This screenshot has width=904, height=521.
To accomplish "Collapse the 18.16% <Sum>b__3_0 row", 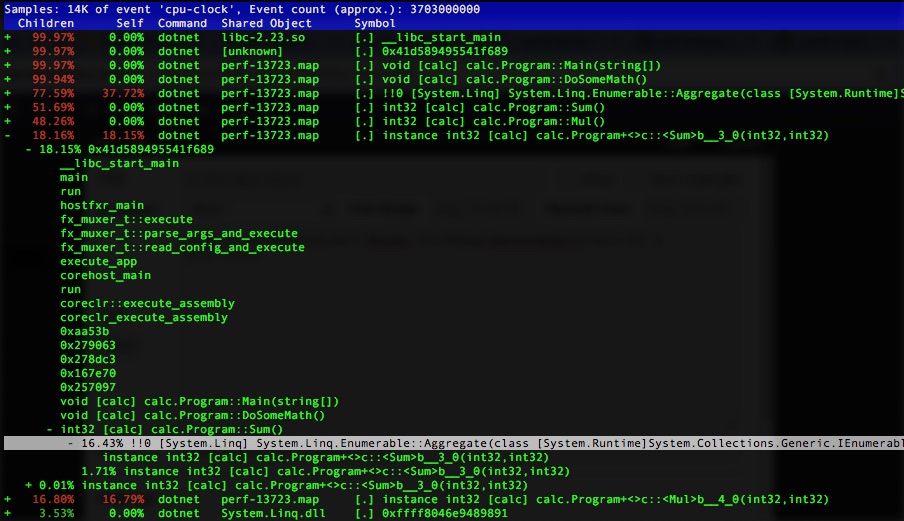I will 7,135.
